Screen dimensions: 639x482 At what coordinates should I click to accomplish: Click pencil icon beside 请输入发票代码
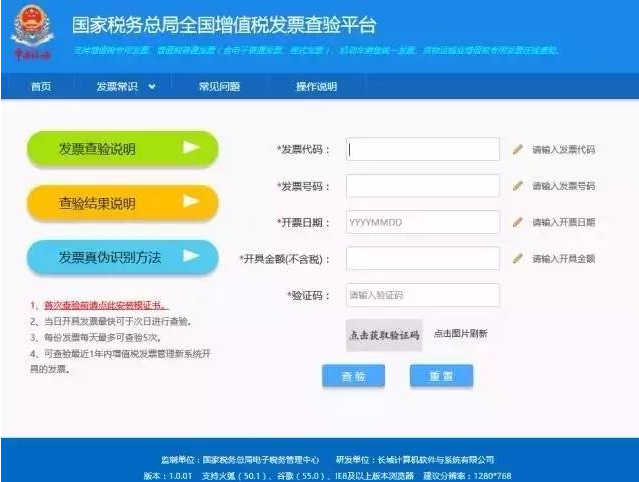[518, 149]
